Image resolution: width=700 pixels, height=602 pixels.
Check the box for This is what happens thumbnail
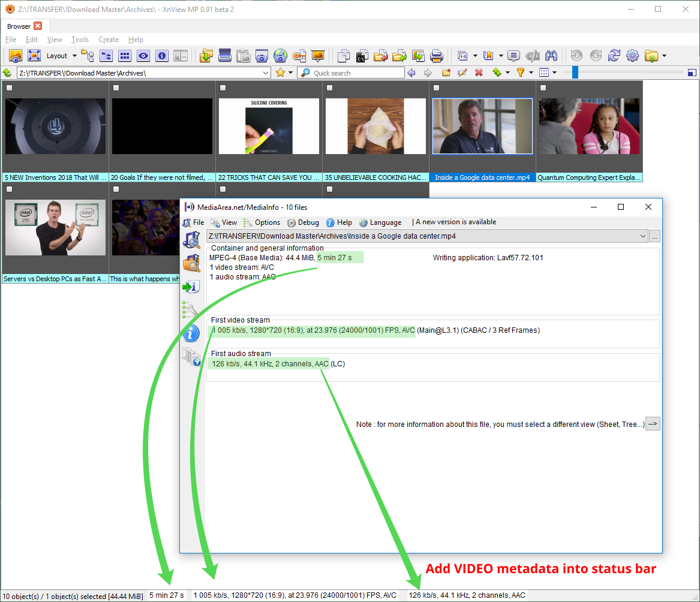[x=116, y=189]
